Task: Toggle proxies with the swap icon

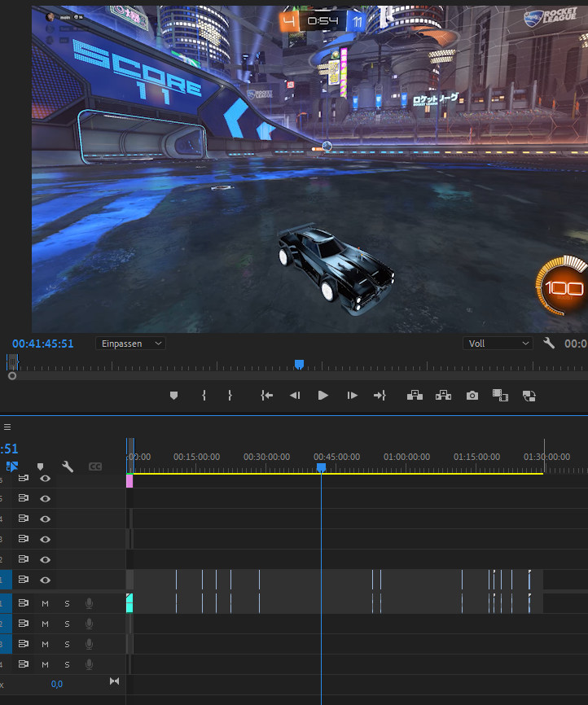Action: (529, 396)
